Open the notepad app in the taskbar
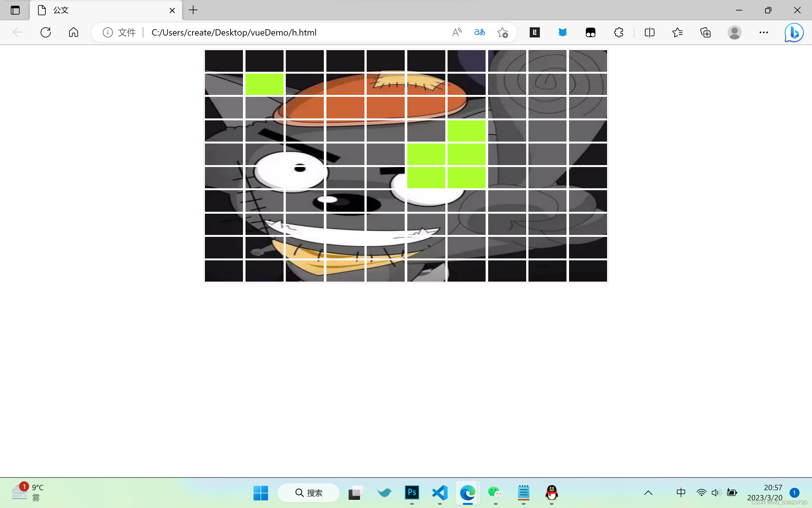The height and width of the screenshot is (508, 812). 523,493
